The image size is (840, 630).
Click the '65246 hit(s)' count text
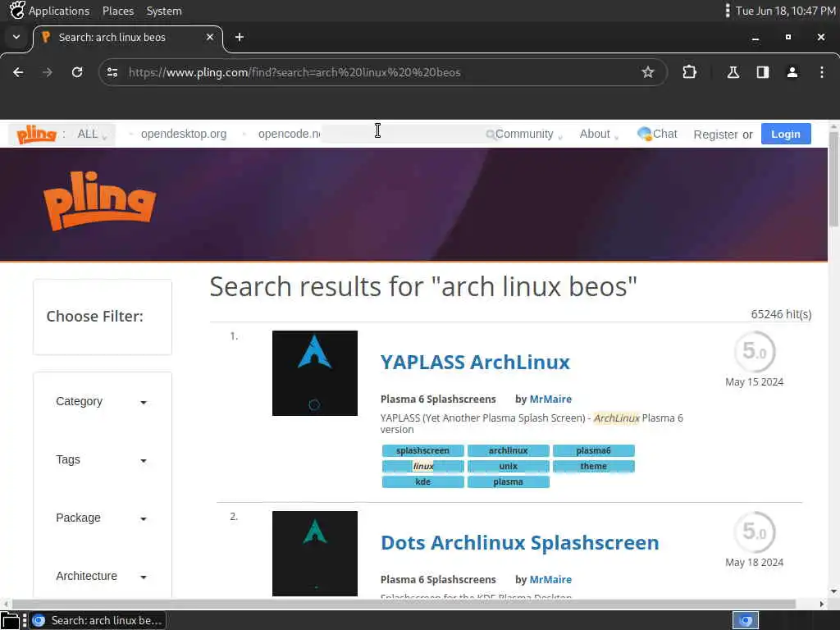pos(781,314)
